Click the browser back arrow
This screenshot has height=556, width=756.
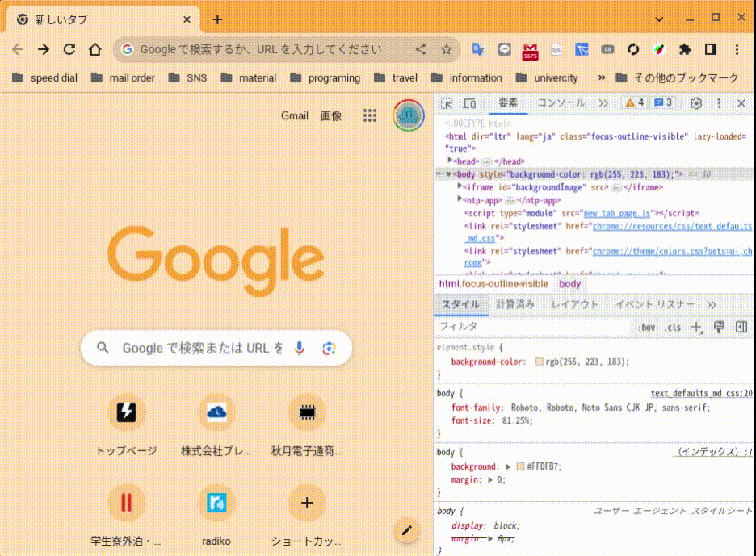[x=18, y=49]
